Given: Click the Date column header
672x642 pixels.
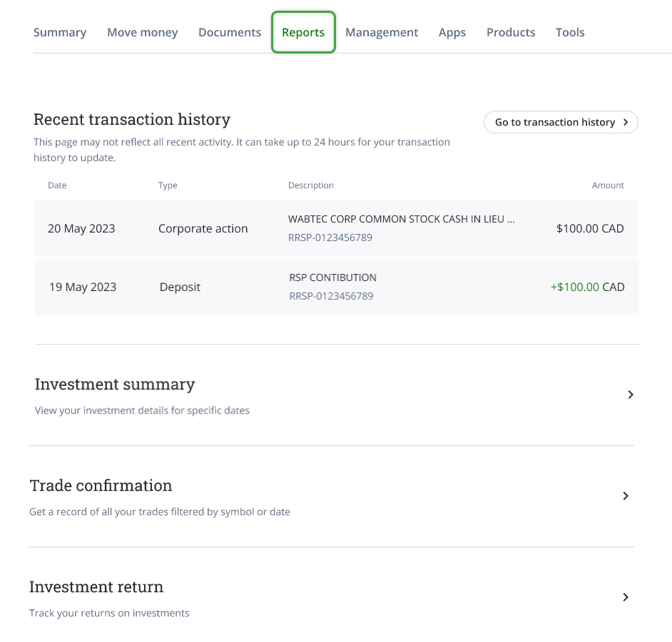Looking at the screenshot, I should point(57,185).
